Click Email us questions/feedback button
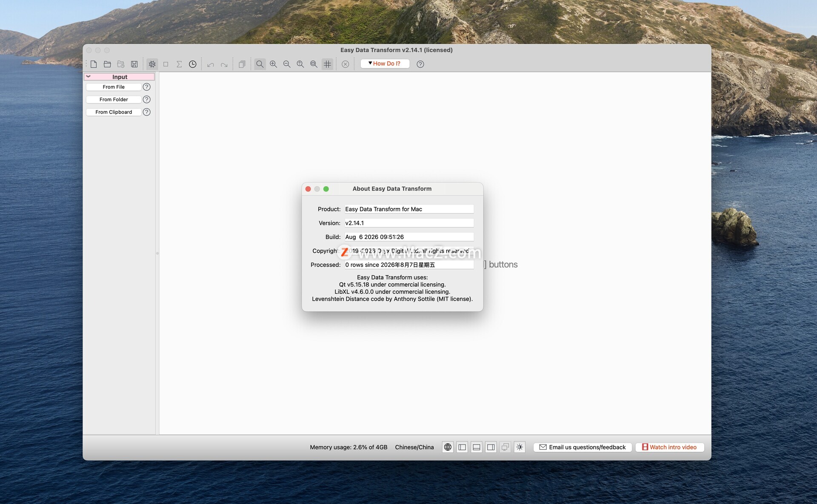Viewport: 817px width, 504px height. (583, 447)
